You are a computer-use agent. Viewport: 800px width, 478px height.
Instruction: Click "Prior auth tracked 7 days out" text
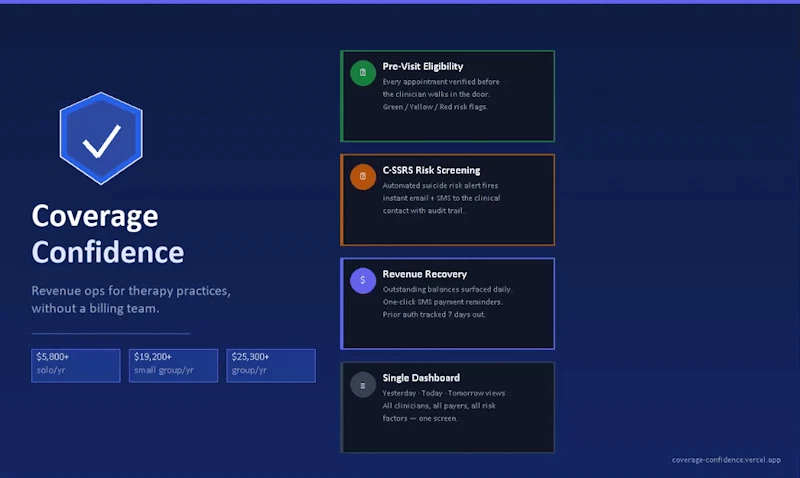434,314
